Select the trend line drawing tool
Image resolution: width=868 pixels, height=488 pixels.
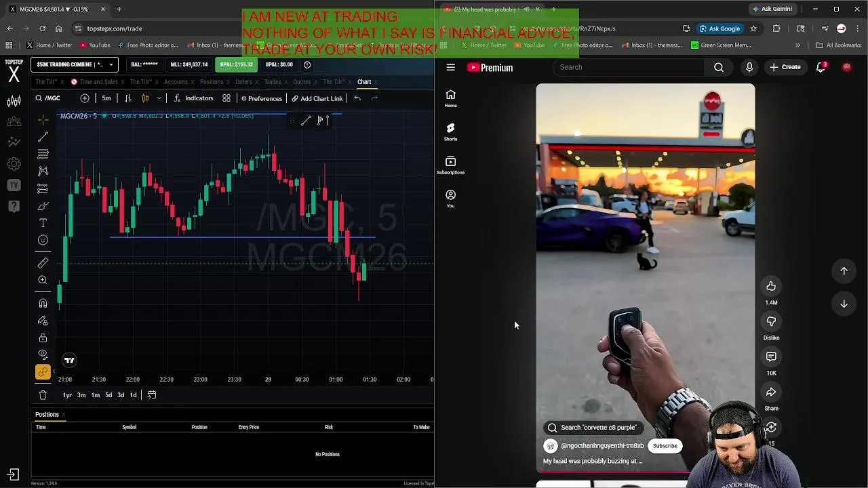point(43,137)
